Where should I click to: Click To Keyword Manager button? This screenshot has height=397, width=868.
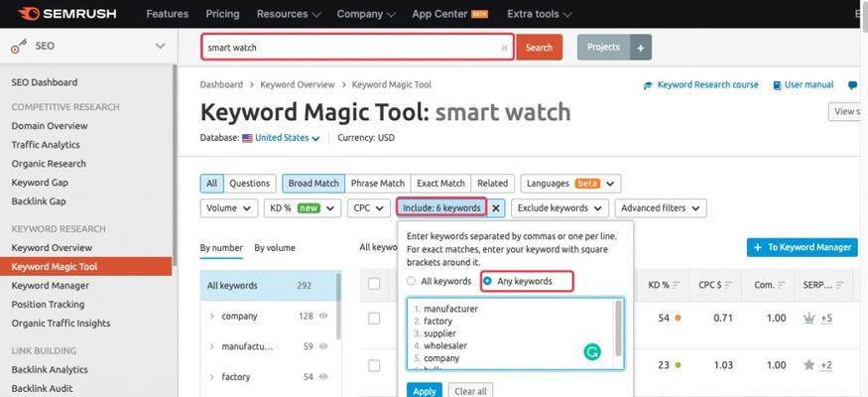click(x=803, y=247)
